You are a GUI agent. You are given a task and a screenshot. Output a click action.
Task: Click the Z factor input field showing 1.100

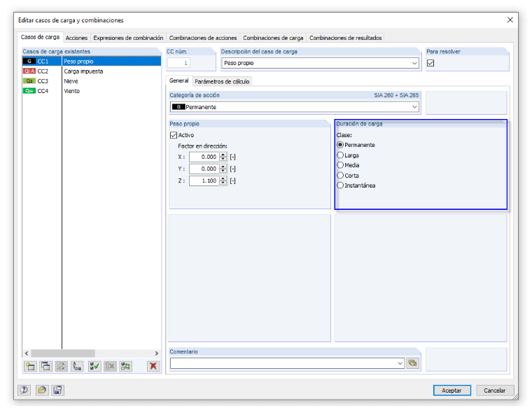coord(204,181)
